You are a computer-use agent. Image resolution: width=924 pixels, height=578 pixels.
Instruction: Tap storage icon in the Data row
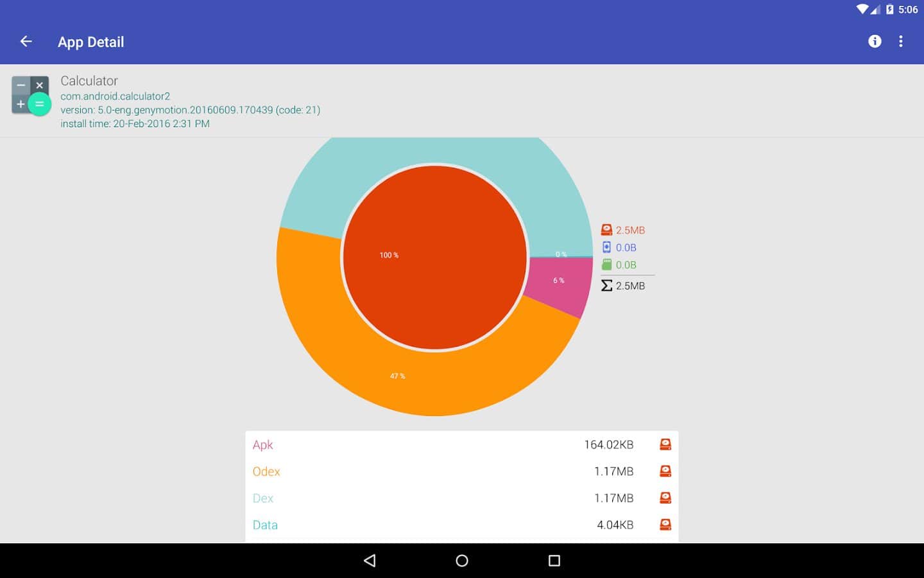665,525
